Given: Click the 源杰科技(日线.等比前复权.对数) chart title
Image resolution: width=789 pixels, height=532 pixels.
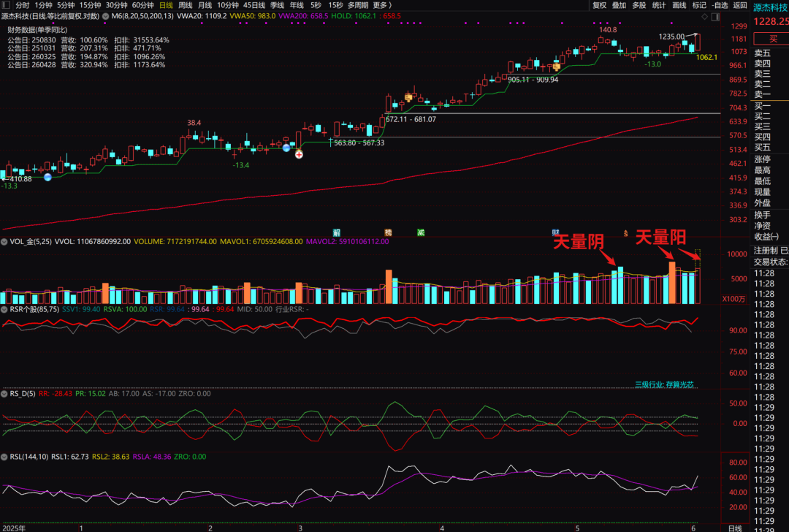Looking at the screenshot, I should 50,16.
